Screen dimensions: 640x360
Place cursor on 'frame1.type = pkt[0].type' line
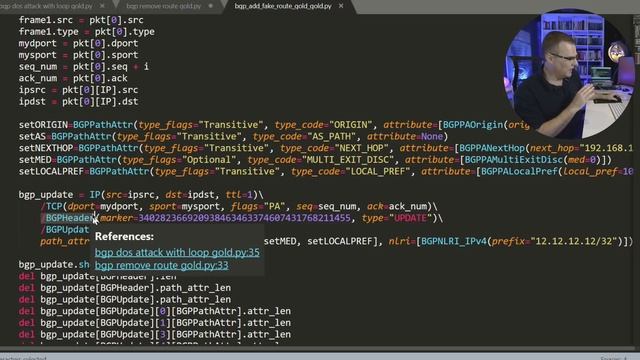(87, 31)
